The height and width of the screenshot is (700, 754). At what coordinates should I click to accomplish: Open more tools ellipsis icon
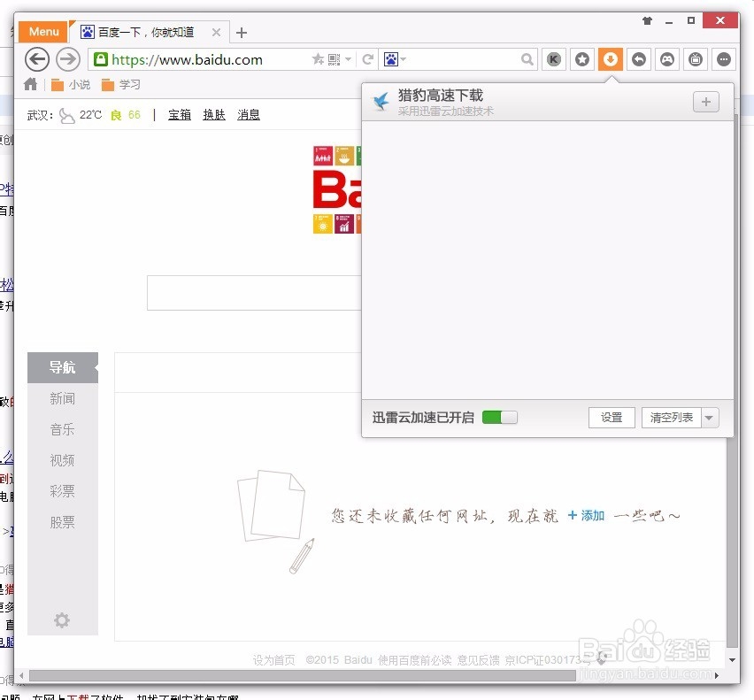(724, 59)
